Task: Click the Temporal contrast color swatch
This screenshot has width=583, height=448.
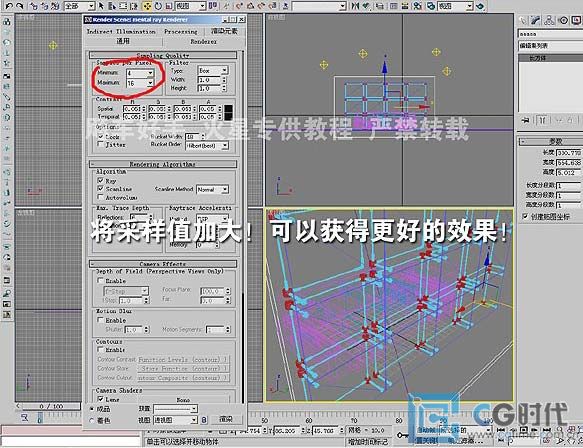Action: coord(229,117)
